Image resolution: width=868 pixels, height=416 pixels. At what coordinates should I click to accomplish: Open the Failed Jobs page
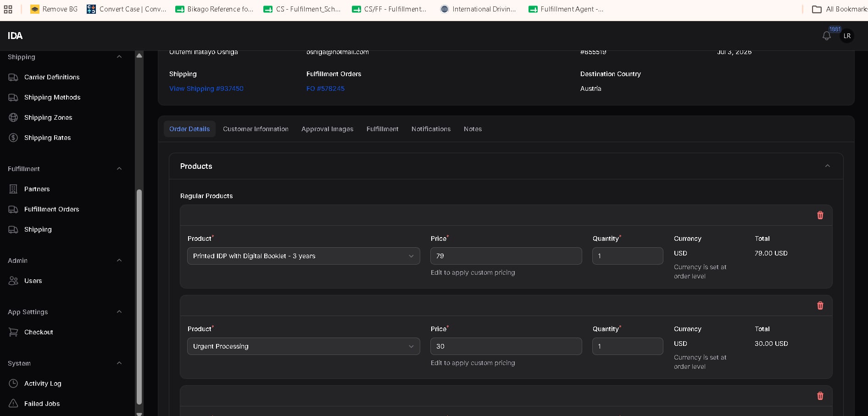point(42,404)
